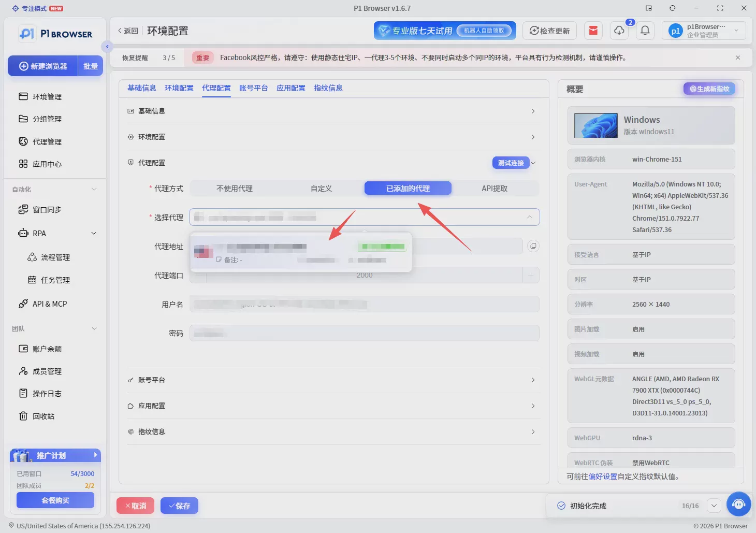Image resolution: width=756 pixels, height=533 pixels.
Task: Select the proxy entry in dropdown list
Action: point(301,252)
